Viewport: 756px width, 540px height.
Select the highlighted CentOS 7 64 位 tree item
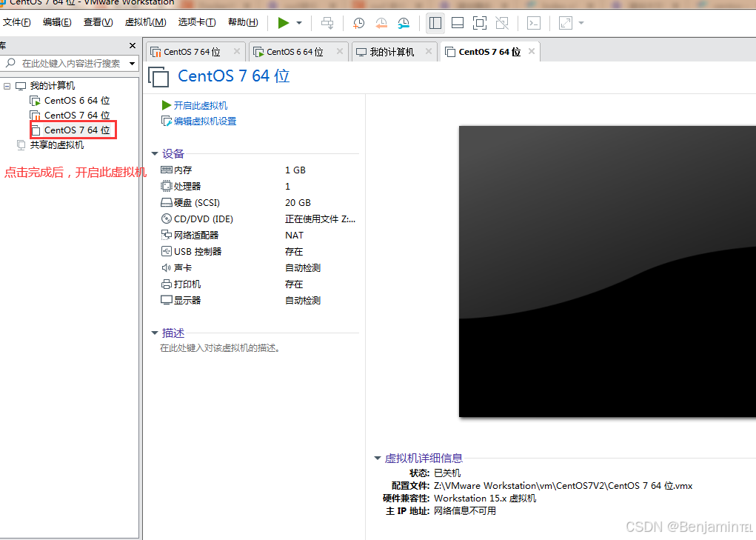pyautogui.click(x=70, y=130)
